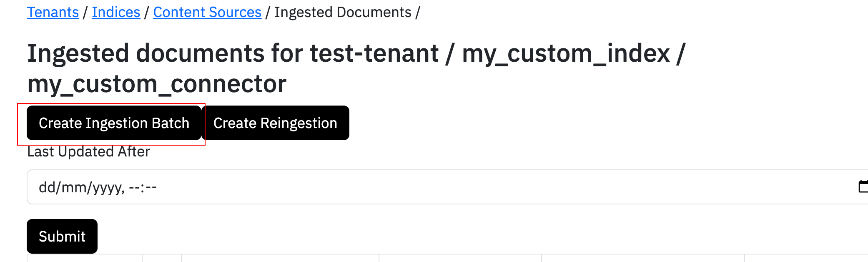
Task: Click 'test-tenant' in the page heading
Action: pyautogui.click(x=374, y=53)
